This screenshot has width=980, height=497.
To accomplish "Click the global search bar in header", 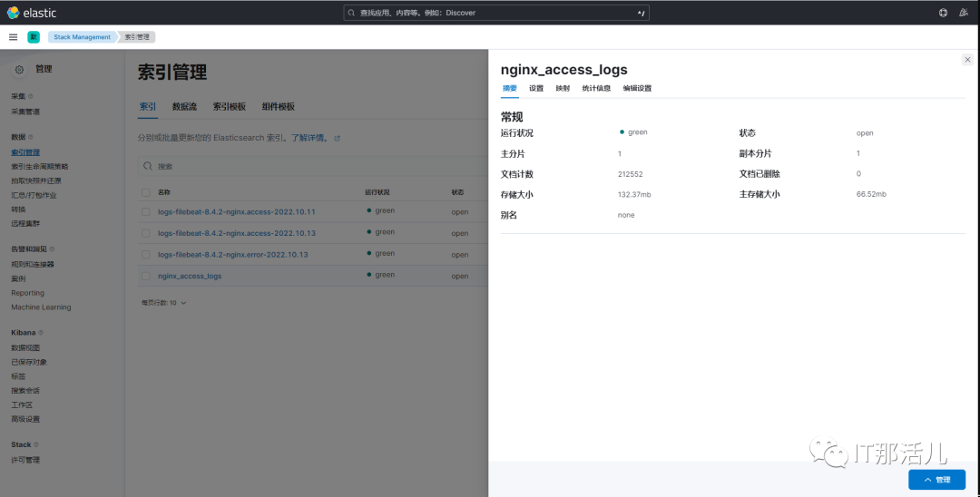I will (496, 13).
